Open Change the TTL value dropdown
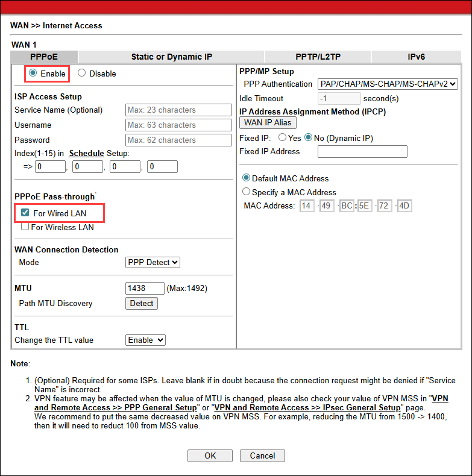This screenshot has width=472, height=476. (x=145, y=340)
